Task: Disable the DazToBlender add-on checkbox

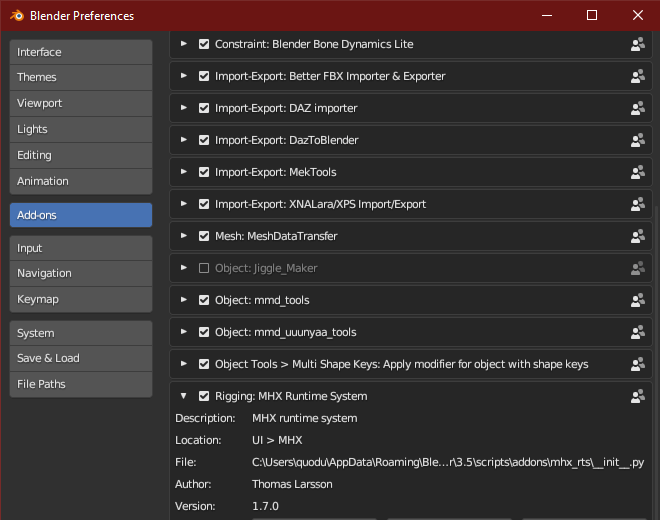Action: [204, 140]
